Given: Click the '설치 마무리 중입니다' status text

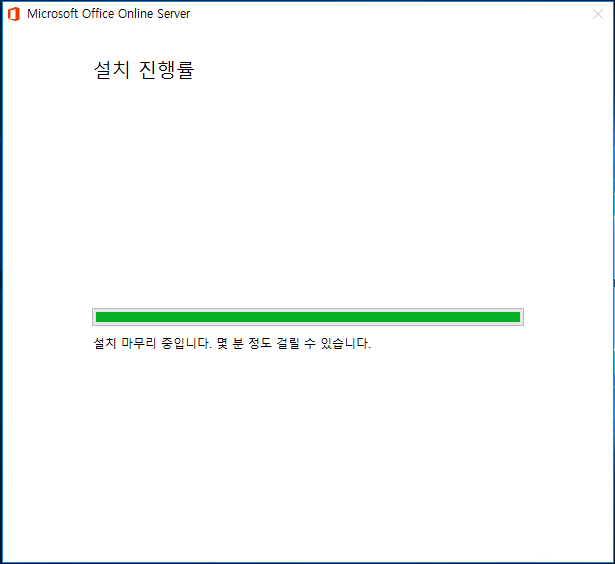Looking at the screenshot, I should (152, 344).
